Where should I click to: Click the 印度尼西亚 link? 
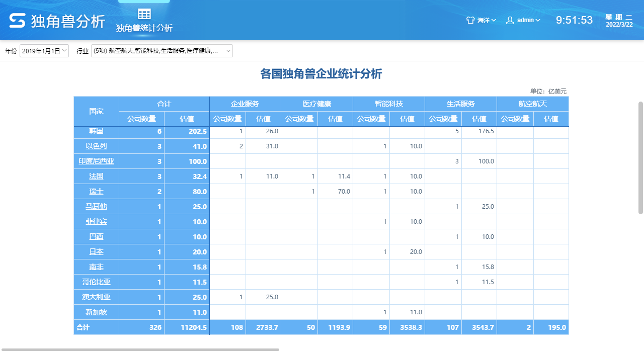tap(96, 161)
